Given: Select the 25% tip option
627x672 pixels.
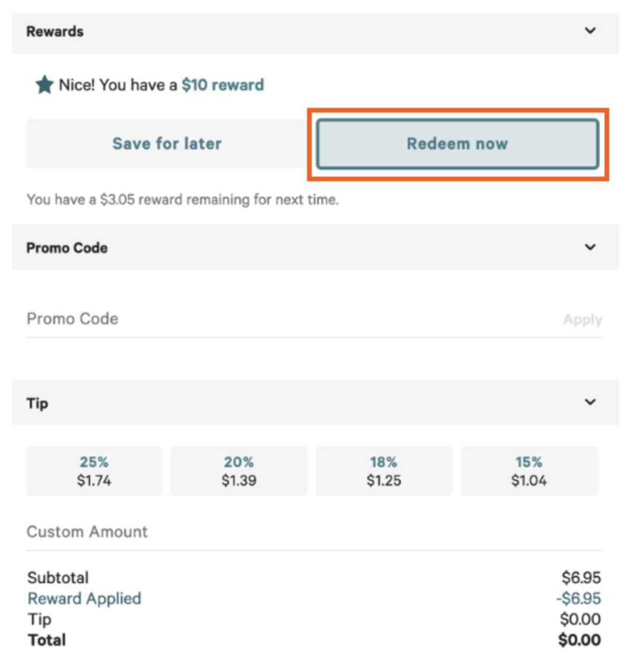Looking at the screenshot, I should 94,471.
